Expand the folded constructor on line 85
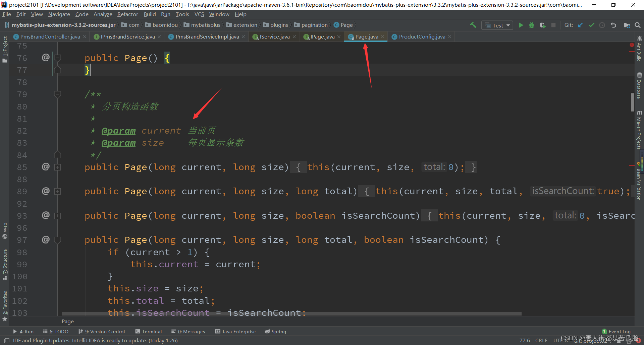 point(58,167)
